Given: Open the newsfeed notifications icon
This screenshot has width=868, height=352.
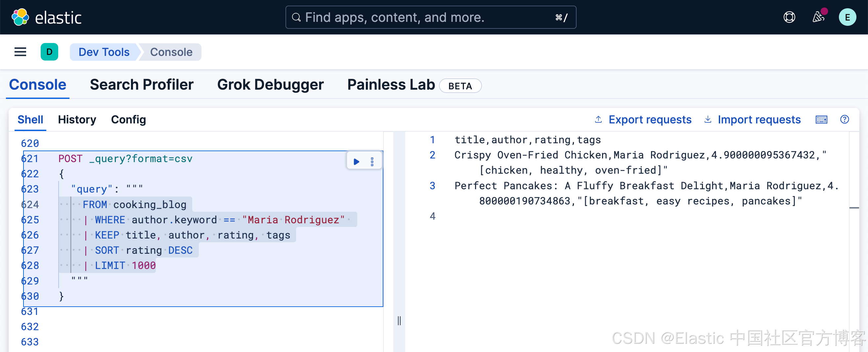Looking at the screenshot, I should pos(818,17).
